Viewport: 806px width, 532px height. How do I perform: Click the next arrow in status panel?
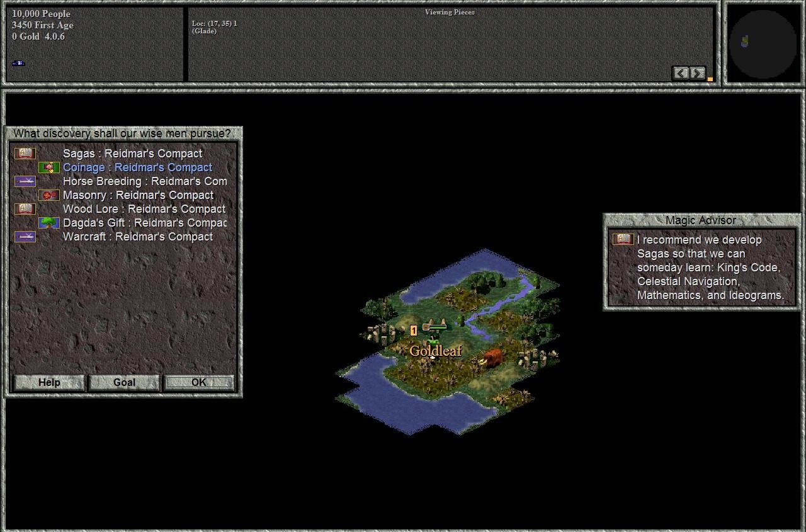coord(697,73)
